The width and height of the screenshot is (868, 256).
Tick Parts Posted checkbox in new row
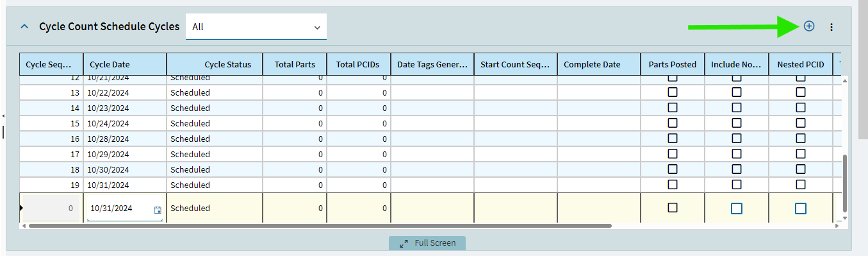coord(673,208)
